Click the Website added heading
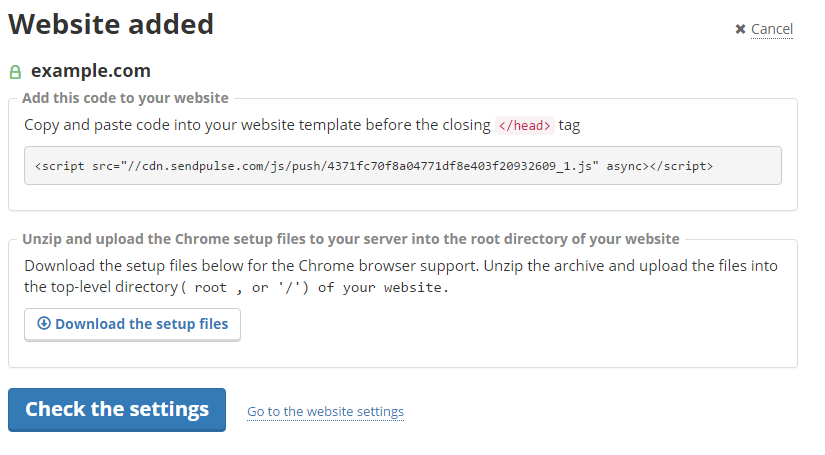 [x=111, y=24]
